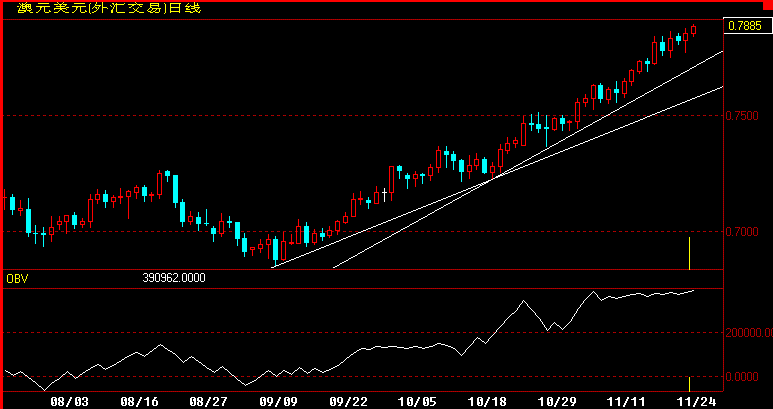Image resolution: width=773 pixels, height=409 pixels.
Task: Click the white cross doji candle near 09/28
Action: pyautogui.click(x=385, y=195)
